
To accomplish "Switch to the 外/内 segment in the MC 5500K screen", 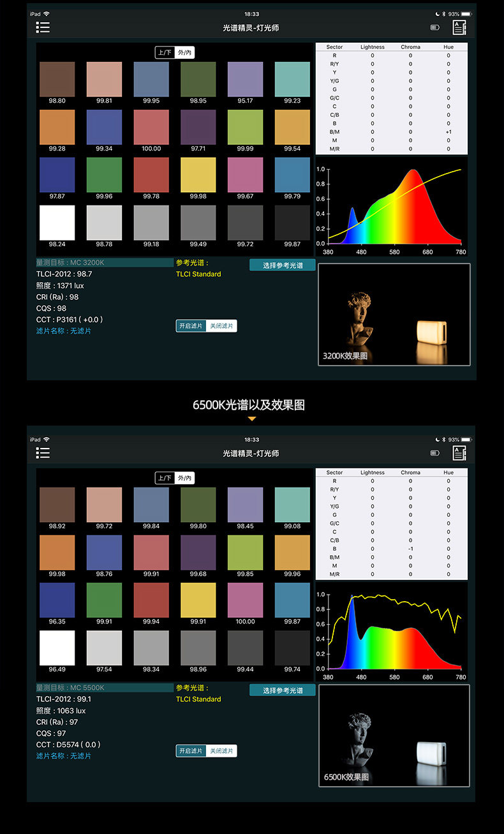I will (x=184, y=478).
